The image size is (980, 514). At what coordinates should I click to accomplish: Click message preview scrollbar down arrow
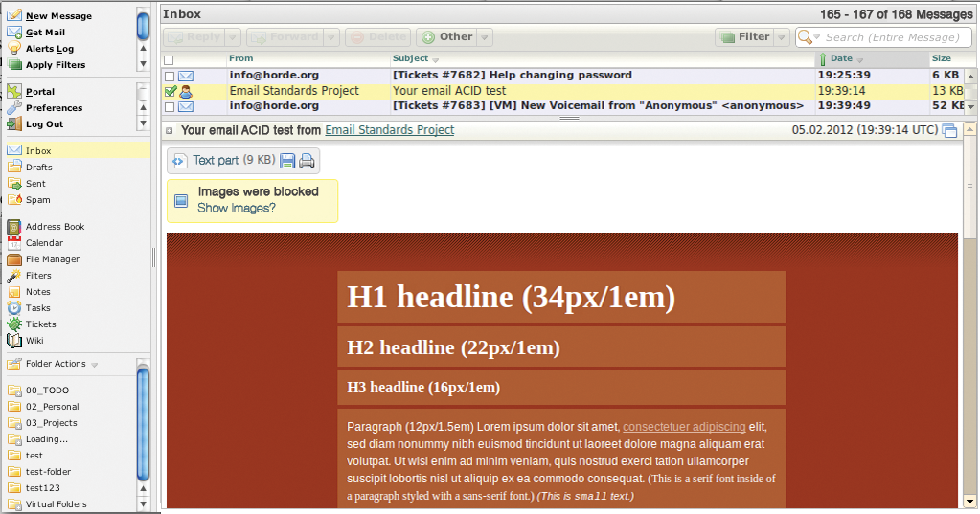(969, 501)
